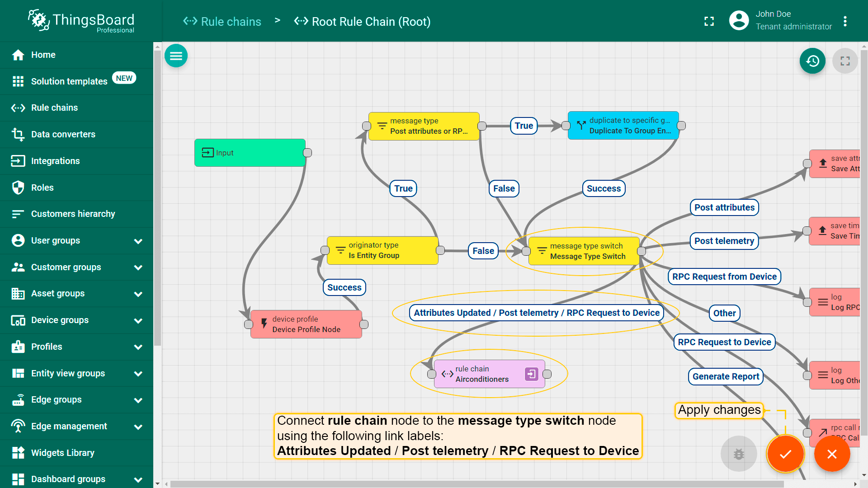Viewport: 868px width, 488px height.
Task: Open Integrations sidebar item
Action: tap(77, 161)
